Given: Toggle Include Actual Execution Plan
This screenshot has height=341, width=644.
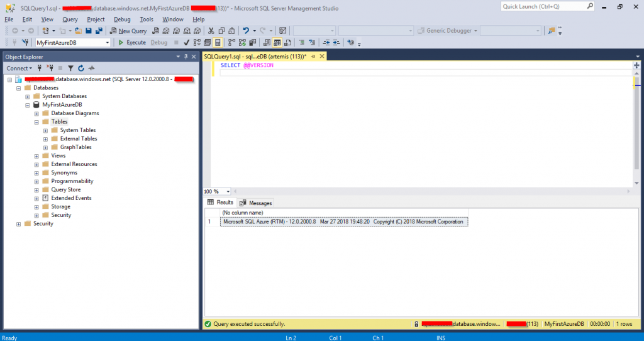Looking at the screenshot, I should click(231, 42).
